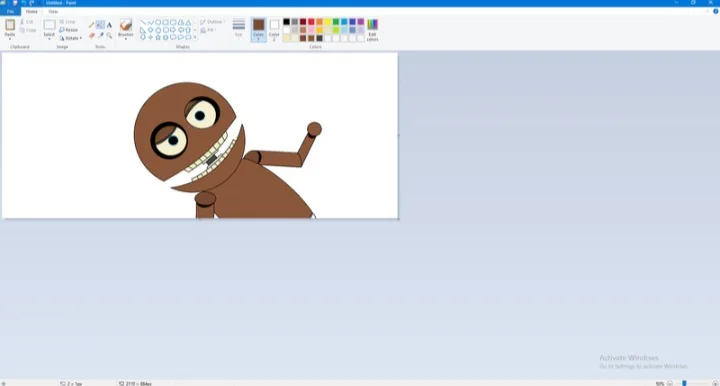The width and height of the screenshot is (720, 386).
Task: Pick the black color swatch
Action: [286, 22]
